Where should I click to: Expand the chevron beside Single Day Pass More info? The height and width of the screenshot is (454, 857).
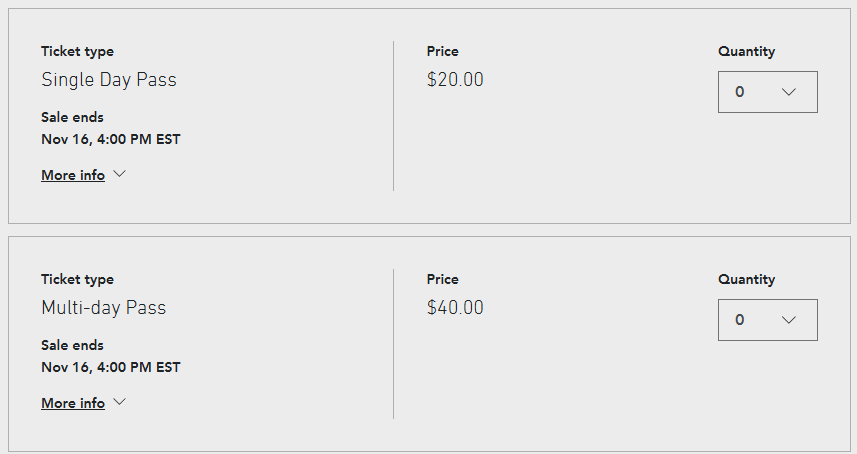pyautogui.click(x=120, y=174)
